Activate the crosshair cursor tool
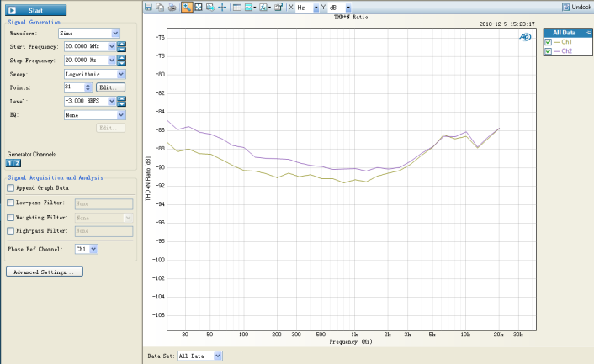594x364 pixels. (222, 7)
